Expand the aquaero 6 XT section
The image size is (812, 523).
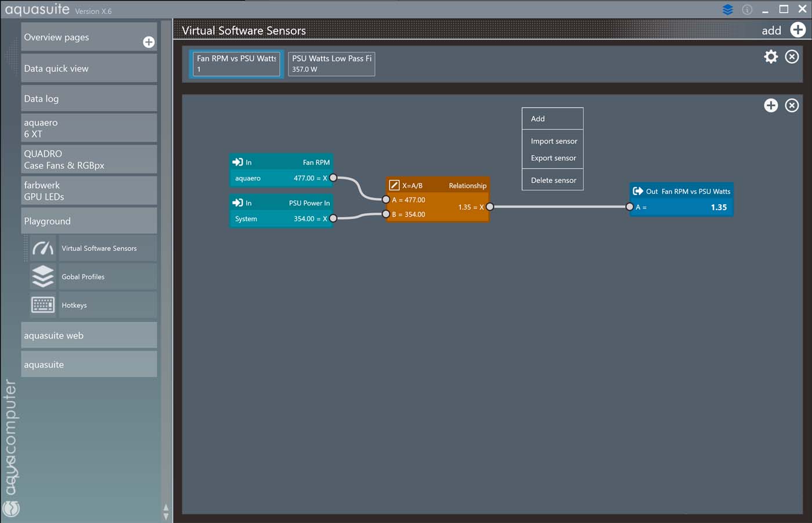(89, 128)
